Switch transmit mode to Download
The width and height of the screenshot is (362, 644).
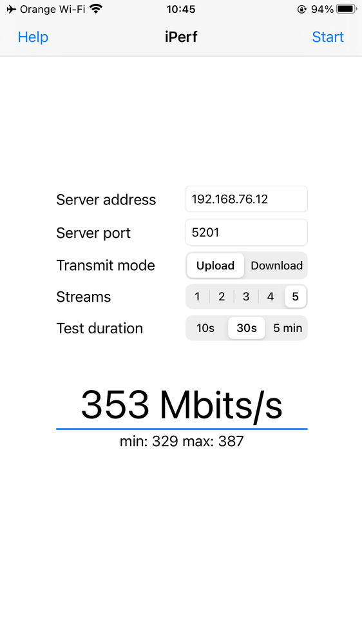pyautogui.click(x=276, y=266)
